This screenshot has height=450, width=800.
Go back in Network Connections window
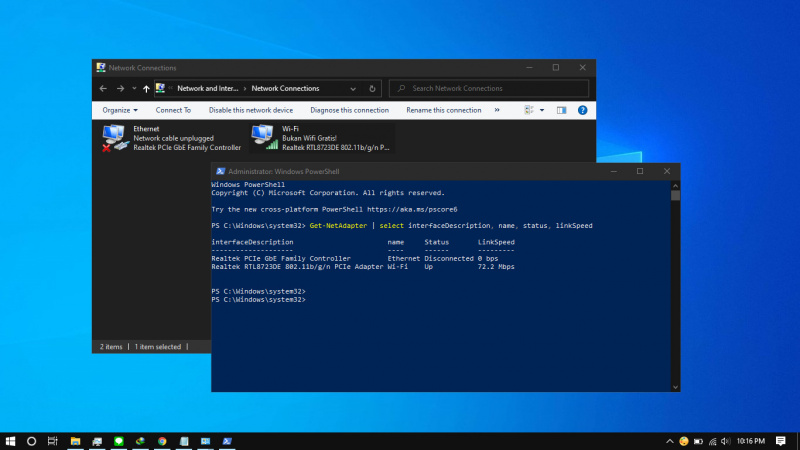click(103, 88)
